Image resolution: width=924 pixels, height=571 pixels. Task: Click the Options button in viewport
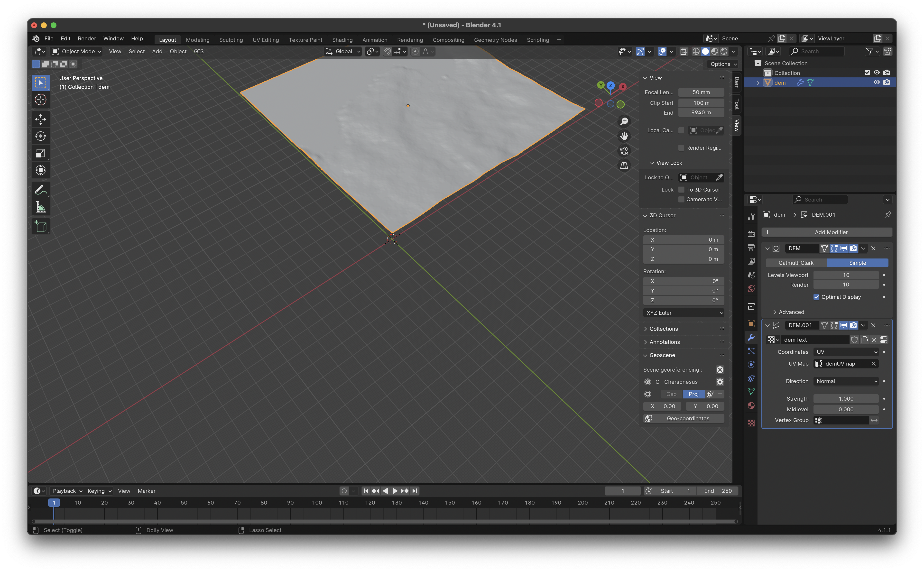(x=723, y=64)
